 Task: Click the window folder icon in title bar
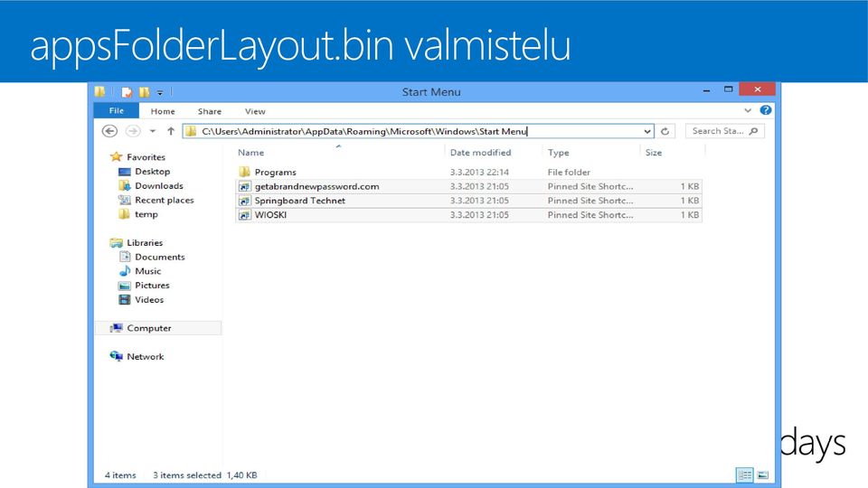[99, 91]
